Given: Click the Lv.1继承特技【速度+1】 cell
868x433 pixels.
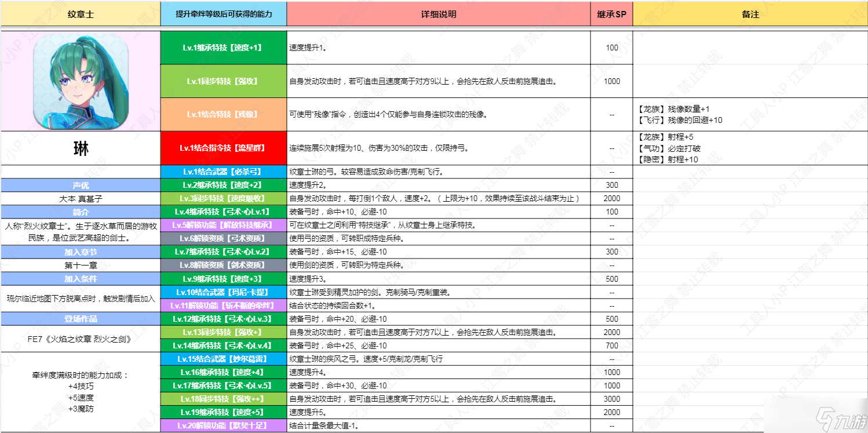Looking at the screenshot, I should (224, 48).
